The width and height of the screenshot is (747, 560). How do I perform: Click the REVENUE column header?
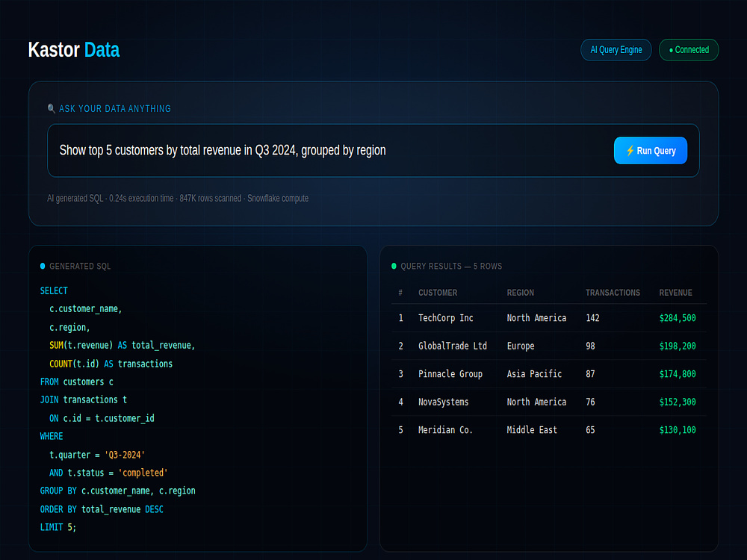pos(675,293)
